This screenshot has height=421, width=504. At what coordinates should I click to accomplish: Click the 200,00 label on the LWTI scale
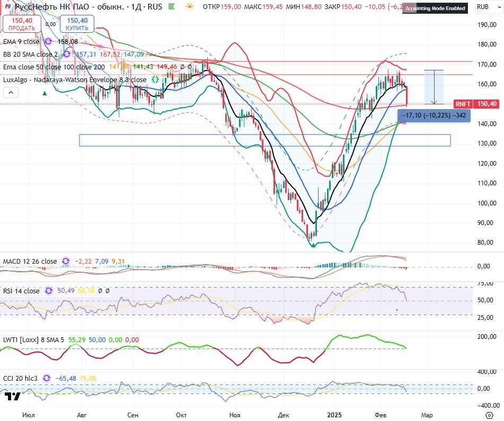[x=487, y=337]
